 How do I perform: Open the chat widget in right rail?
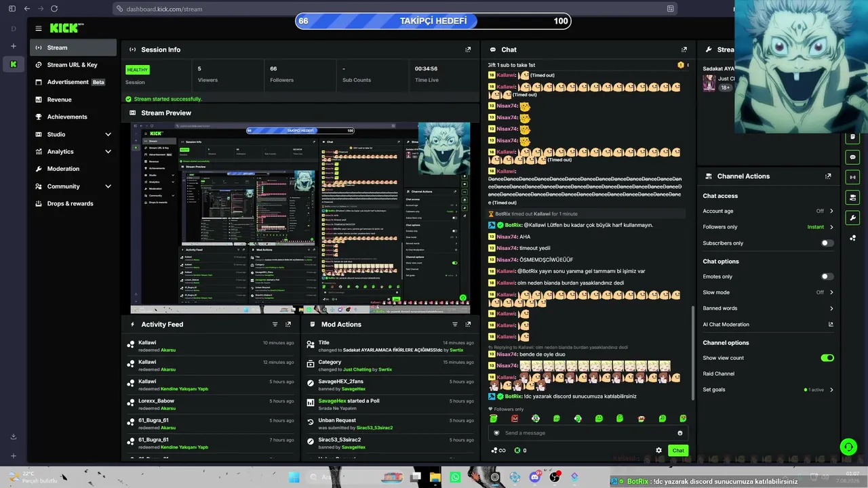[x=853, y=157]
